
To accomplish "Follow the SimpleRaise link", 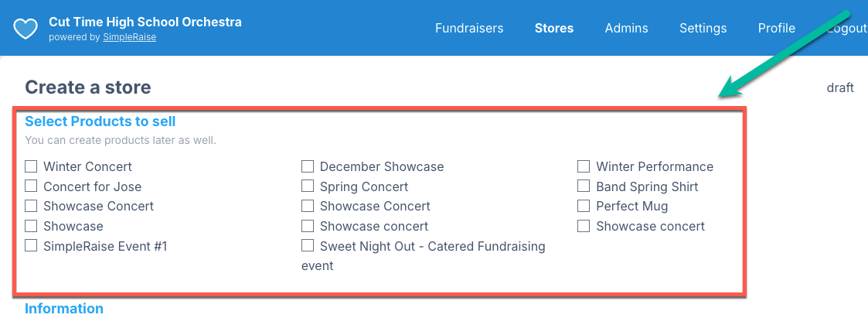I will [129, 38].
